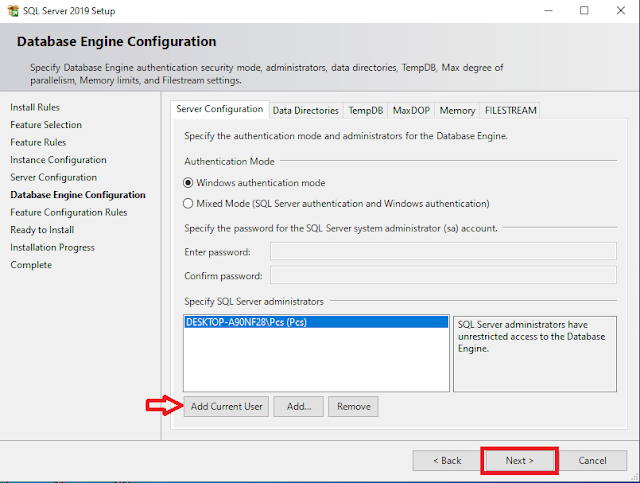Viewport: 640px width, 483px height.
Task: Click the administrators description text box
Action: click(x=535, y=354)
